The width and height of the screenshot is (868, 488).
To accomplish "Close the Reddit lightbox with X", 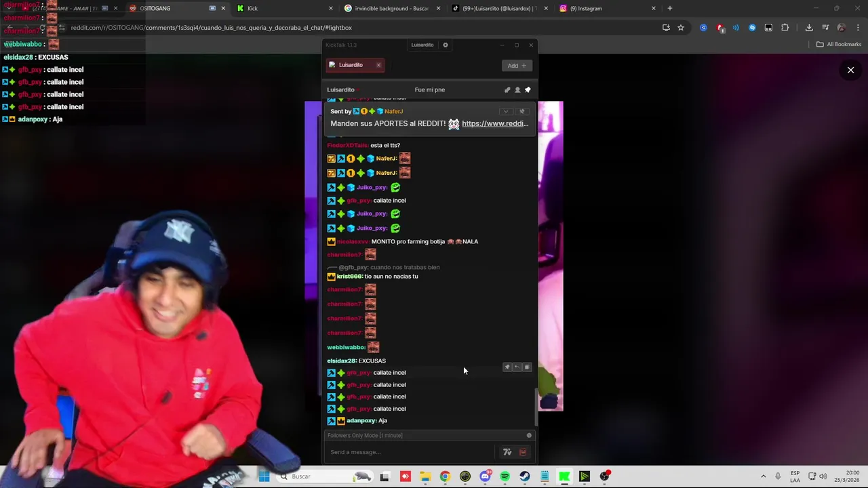I will (x=850, y=70).
